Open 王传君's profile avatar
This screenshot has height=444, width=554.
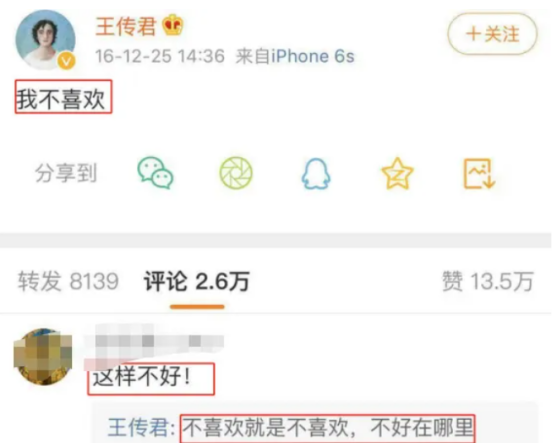[x=45, y=40]
